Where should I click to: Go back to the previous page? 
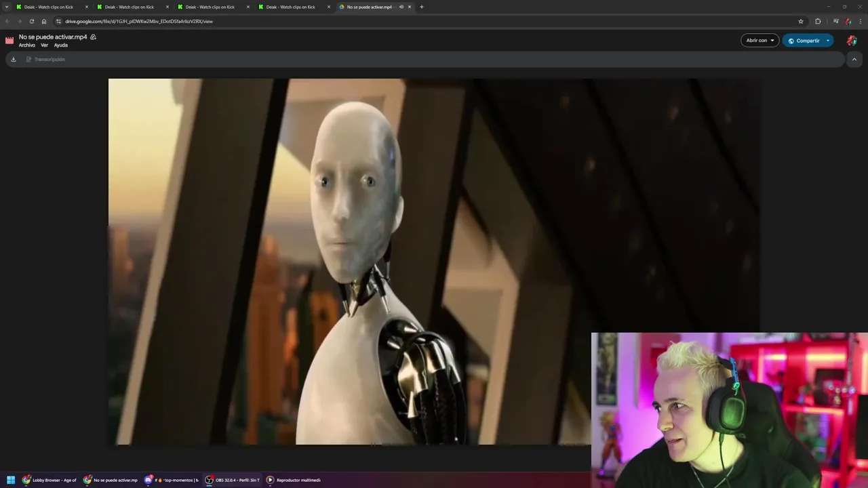pyautogui.click(x=7, y=21)
